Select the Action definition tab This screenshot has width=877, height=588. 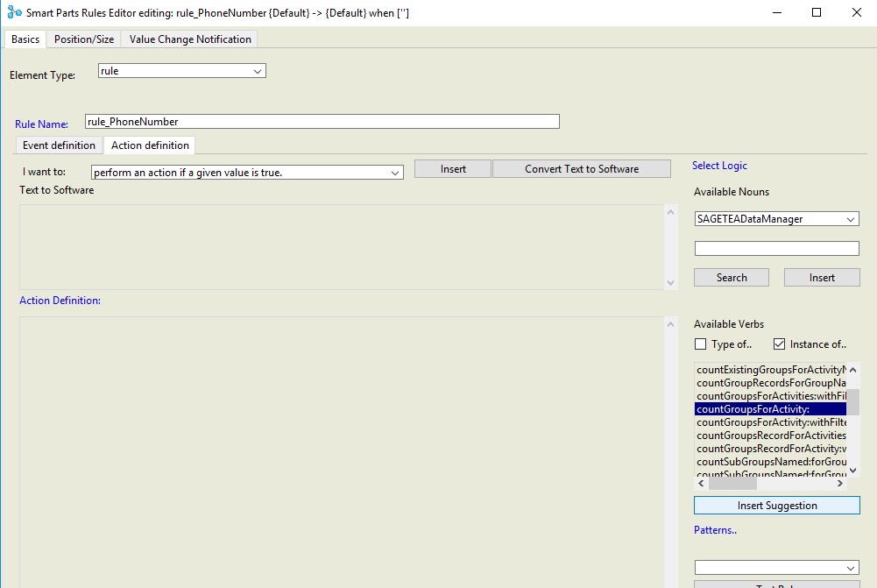coord(150,145)
